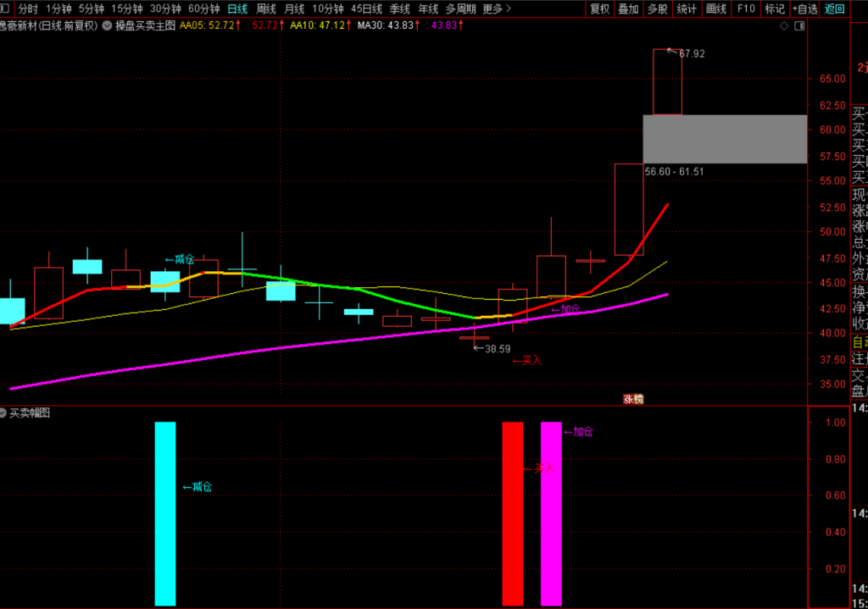Switch to the 分时 tab
The width and height of the screenshot is (868, 609).
pos(28,8)
